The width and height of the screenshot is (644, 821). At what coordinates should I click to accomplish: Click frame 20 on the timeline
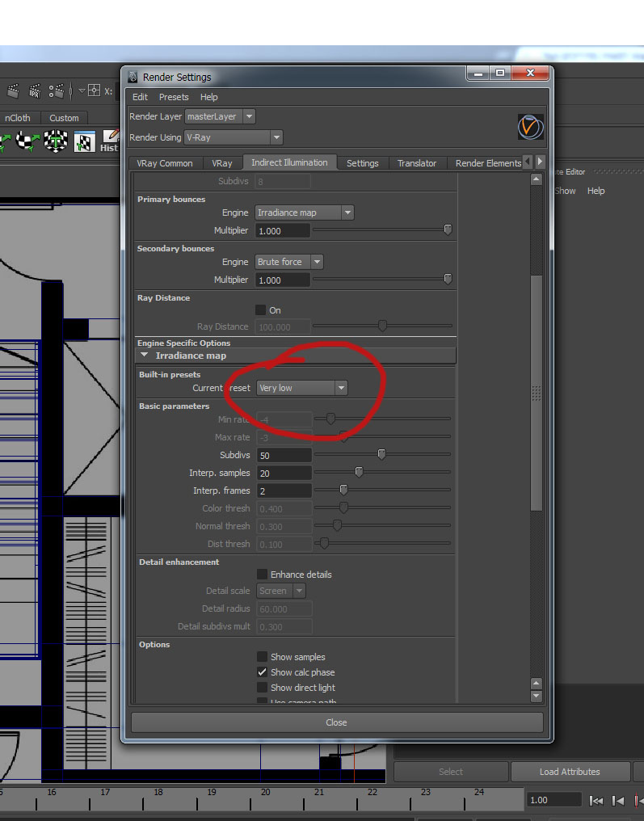tap(266, 792)
